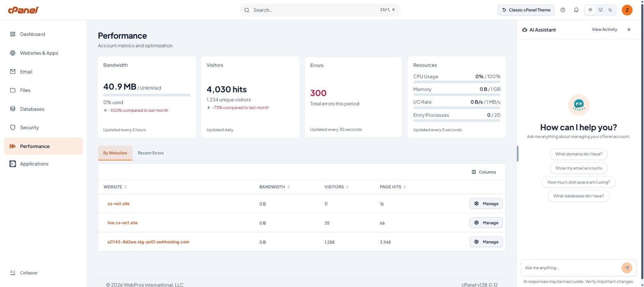The height and width of the screenshot is (287, 644).
Task: Click the Entry Processes '0 / 20' value
Action: [494, 115]
